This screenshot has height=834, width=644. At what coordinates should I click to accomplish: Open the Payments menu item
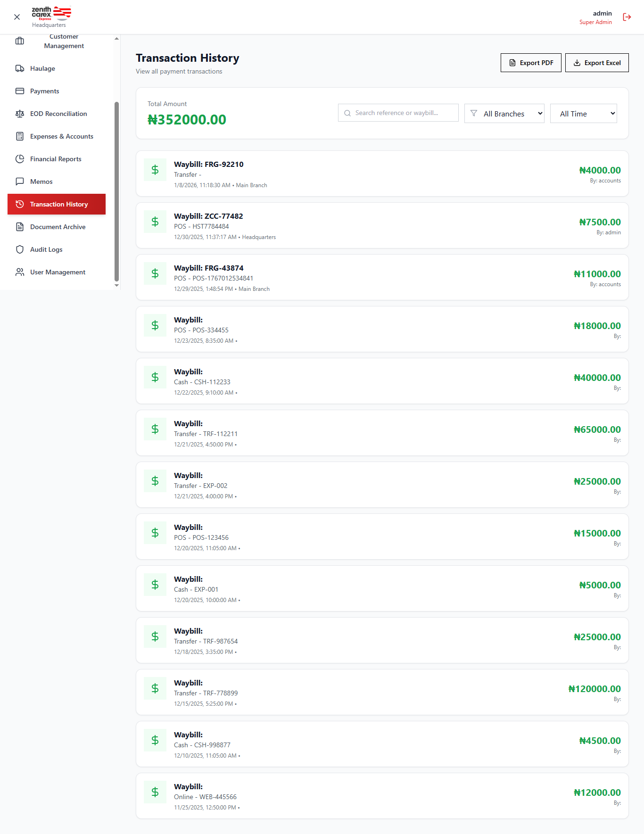45,91
